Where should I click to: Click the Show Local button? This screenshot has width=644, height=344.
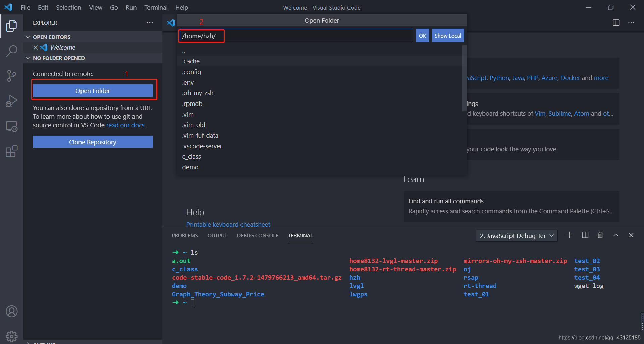[x=447, y=36]
